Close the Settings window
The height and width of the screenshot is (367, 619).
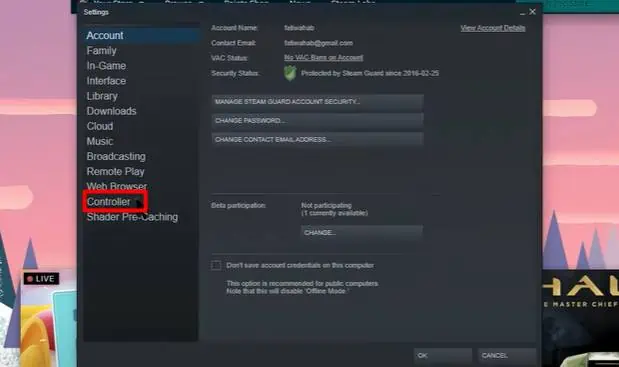(x=532, y=12)
